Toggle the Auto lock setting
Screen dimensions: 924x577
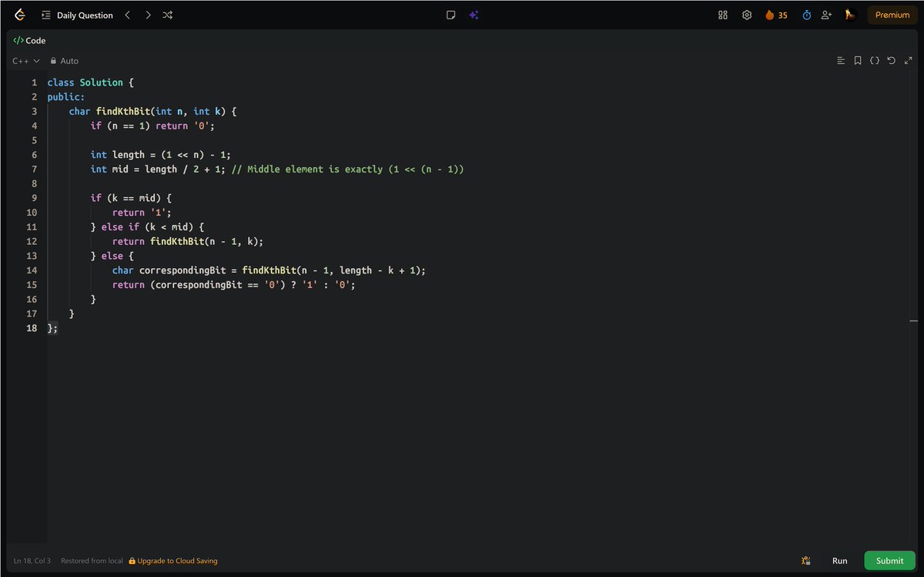(x=65, y=61)
